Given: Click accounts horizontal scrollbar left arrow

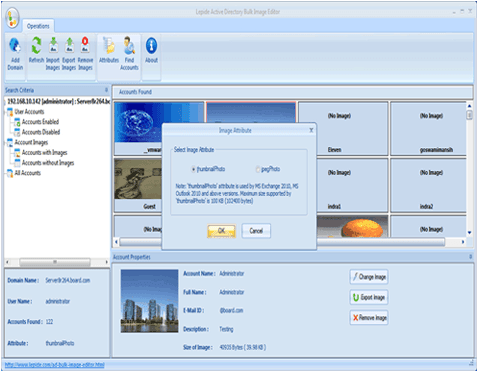Looking at the screenshot, I should 116,242.
